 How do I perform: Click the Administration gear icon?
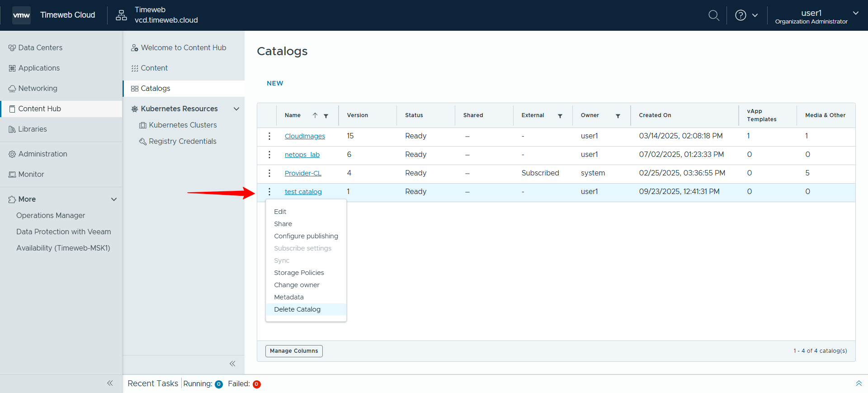[12, 154]
